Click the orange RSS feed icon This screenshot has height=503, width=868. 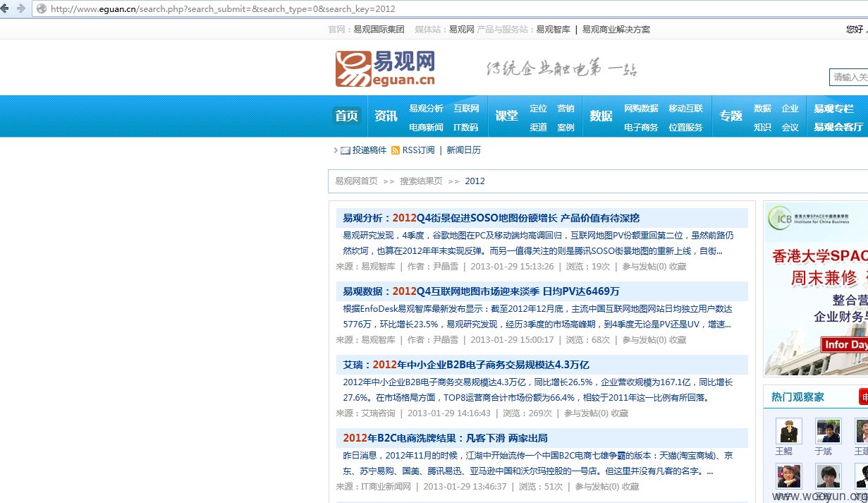[396, 150]
